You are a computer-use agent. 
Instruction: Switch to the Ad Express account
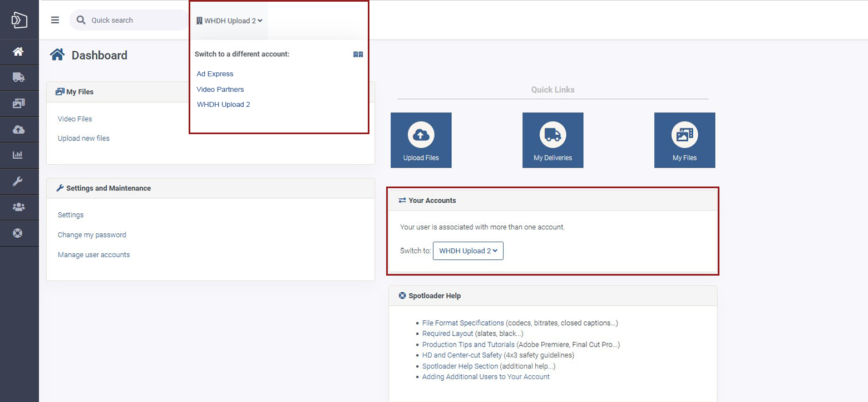click(215, 73)
